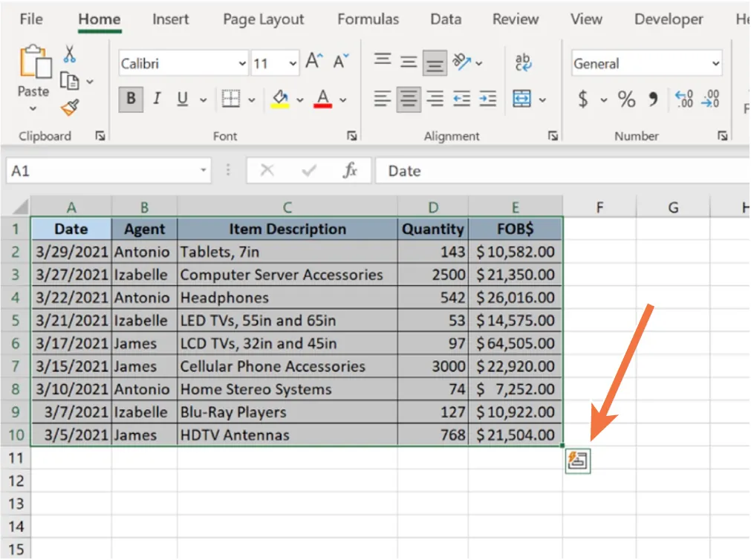Click the Increase Decimal icon

coord(684,100)
